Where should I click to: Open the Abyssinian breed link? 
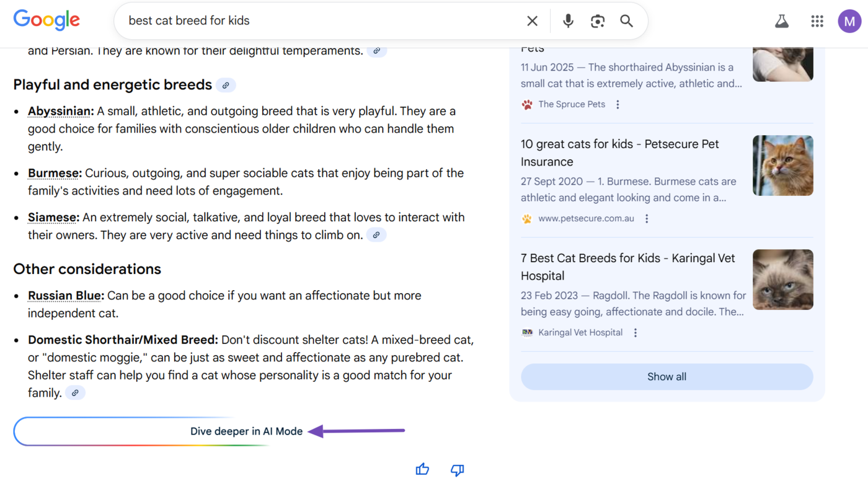[x=60, y=111]
